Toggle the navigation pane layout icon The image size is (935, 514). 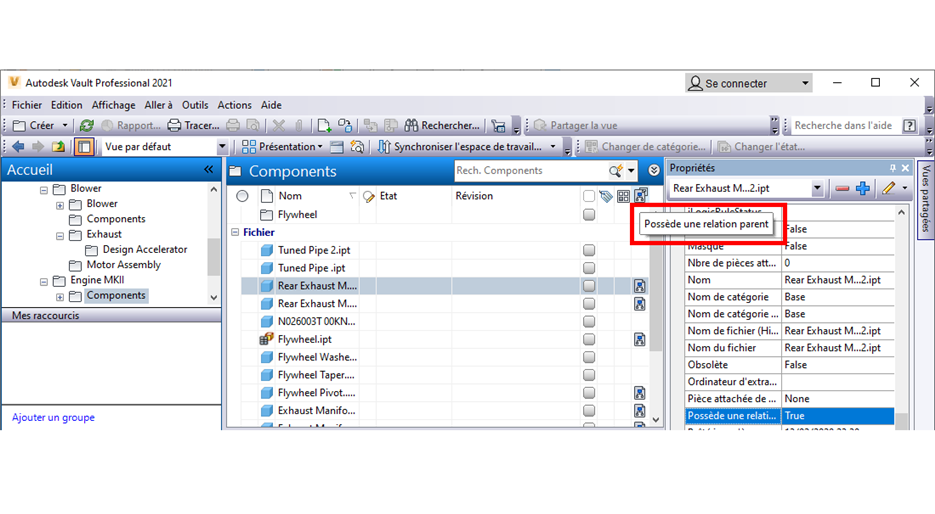(84, 147)
